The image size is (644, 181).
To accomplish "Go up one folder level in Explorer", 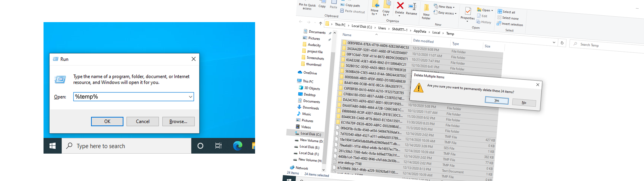I will coord(320,23).
